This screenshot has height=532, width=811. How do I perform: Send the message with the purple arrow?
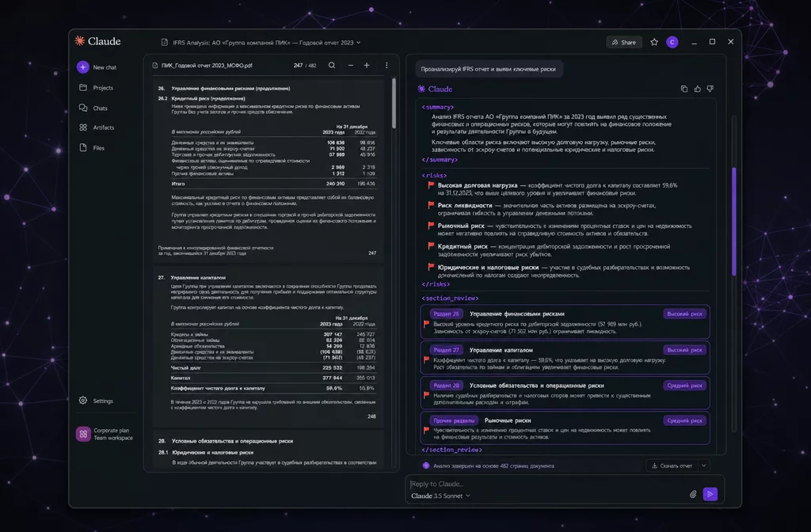[x=710, y=494]
